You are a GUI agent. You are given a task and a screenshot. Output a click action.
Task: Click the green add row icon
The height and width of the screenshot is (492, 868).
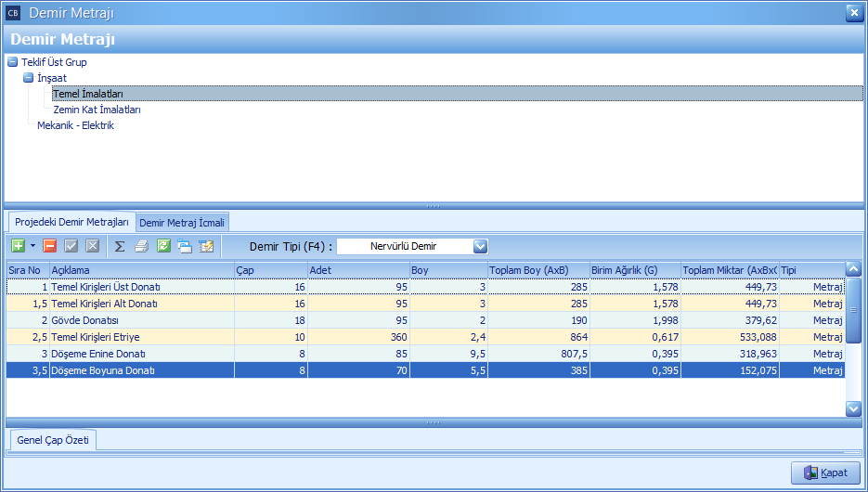(x=18, y=246)
